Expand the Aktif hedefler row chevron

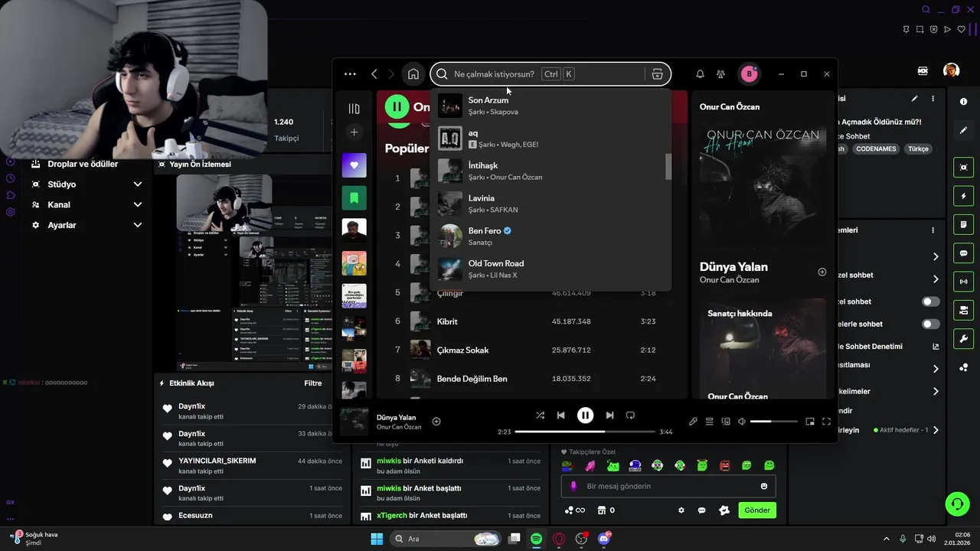(x=936, y=430)
